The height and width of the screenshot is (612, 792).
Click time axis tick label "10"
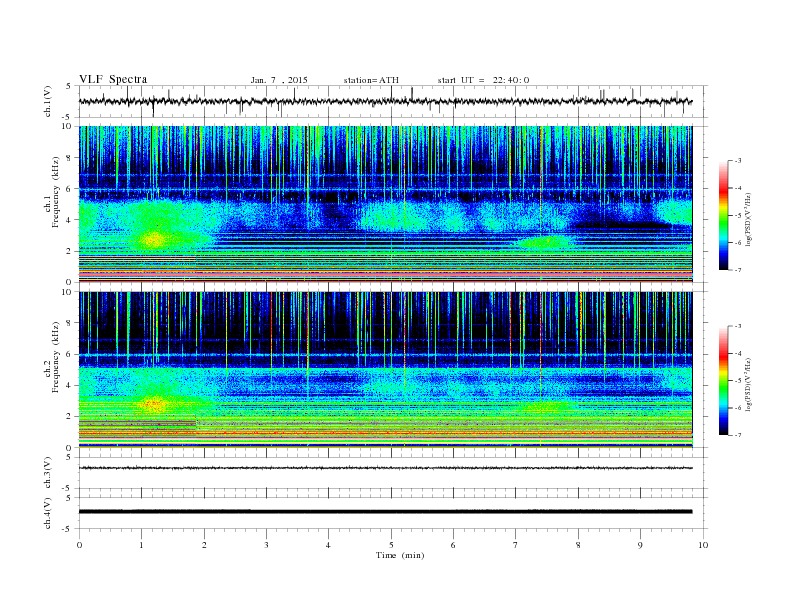click(703, 545)
